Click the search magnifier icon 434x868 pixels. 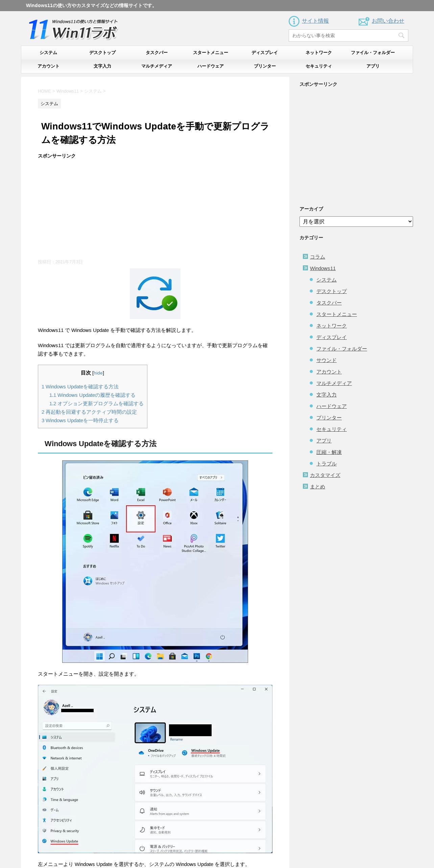(x=401, y=35)
